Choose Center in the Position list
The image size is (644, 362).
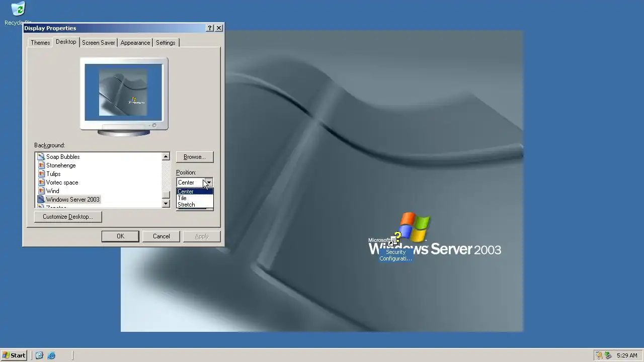point(195,192)
